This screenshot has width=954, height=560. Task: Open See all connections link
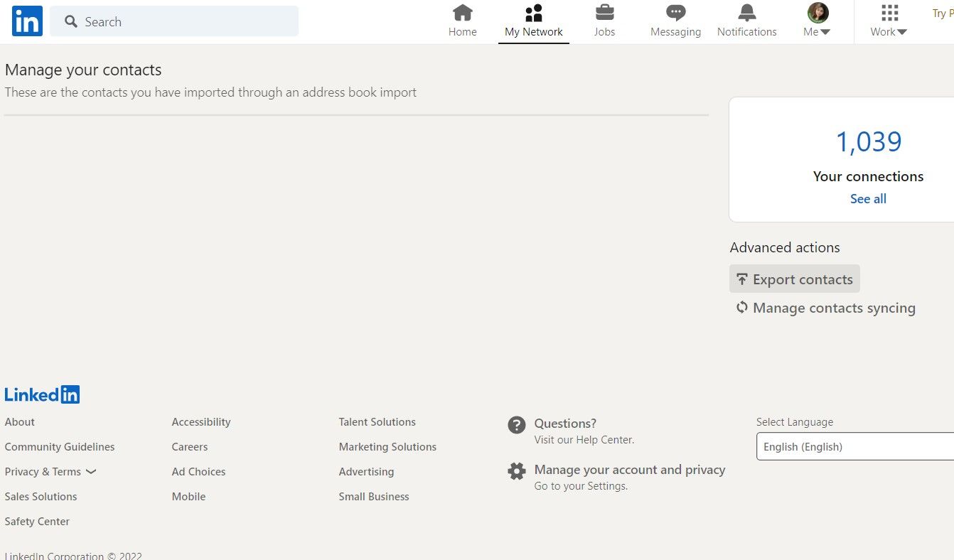point(868,199)
